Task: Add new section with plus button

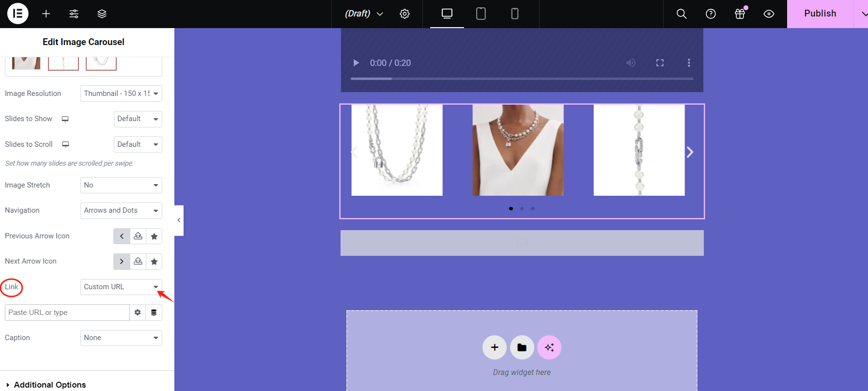Action: pyautogui.click(x=495, y=347)
